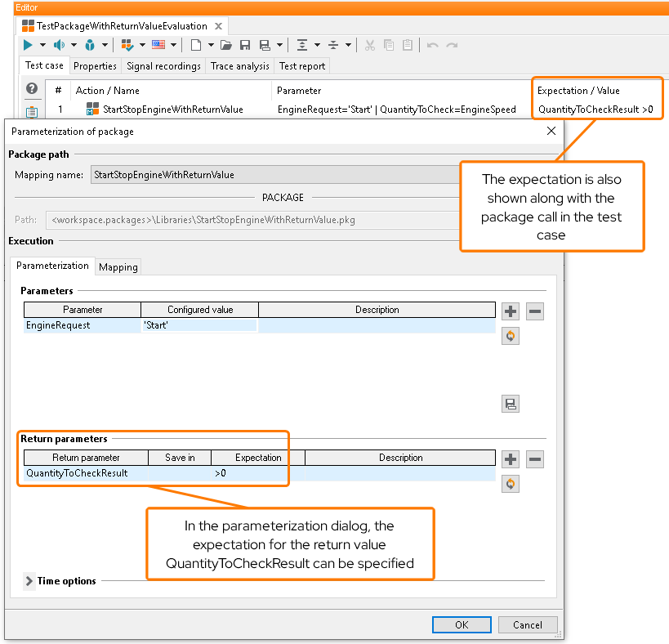Add a parameter with the Parameters plus button
Image resolution: width=669 pixels, height=644 pixels.
tap(511, 311)
